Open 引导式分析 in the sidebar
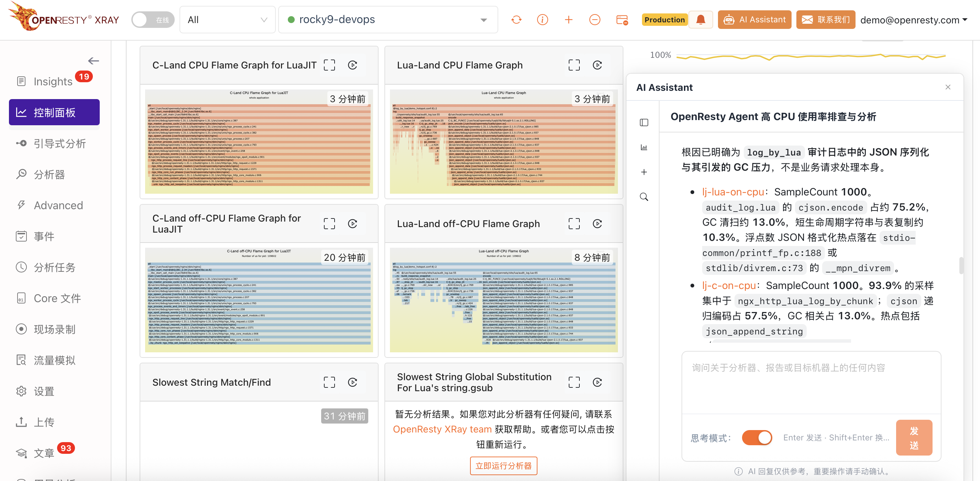The height and width of the screenshot is (481, 980). pos(54,143)
